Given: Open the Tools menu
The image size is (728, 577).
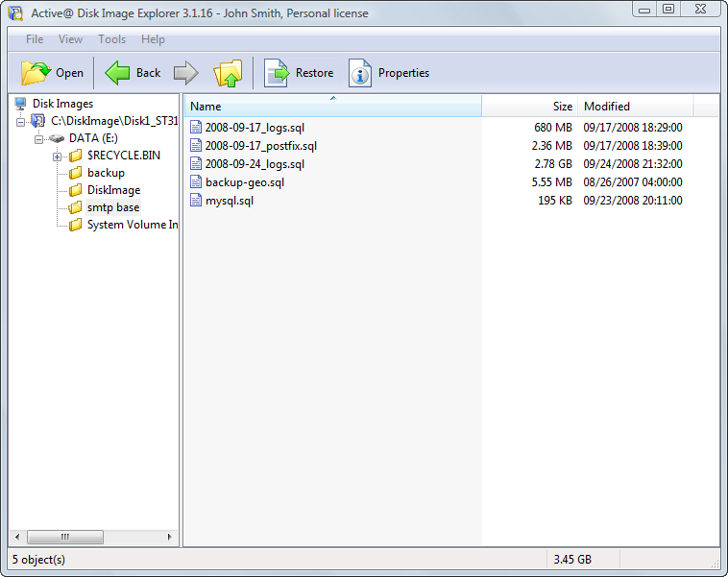Looking at the screenshot, I should (x=112, y=39).
